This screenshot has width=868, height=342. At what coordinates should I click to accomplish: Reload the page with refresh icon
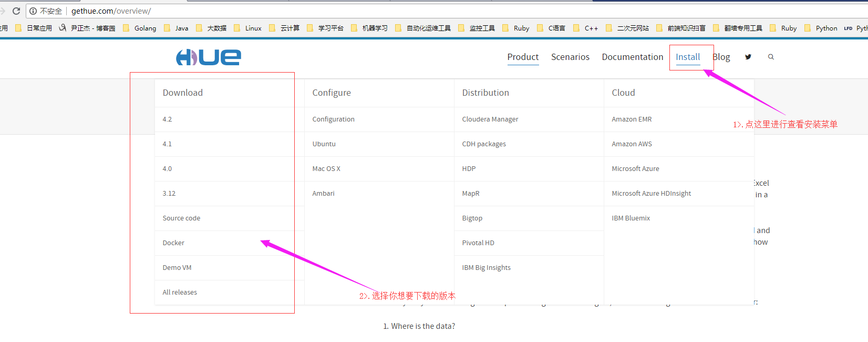[16, 11]
